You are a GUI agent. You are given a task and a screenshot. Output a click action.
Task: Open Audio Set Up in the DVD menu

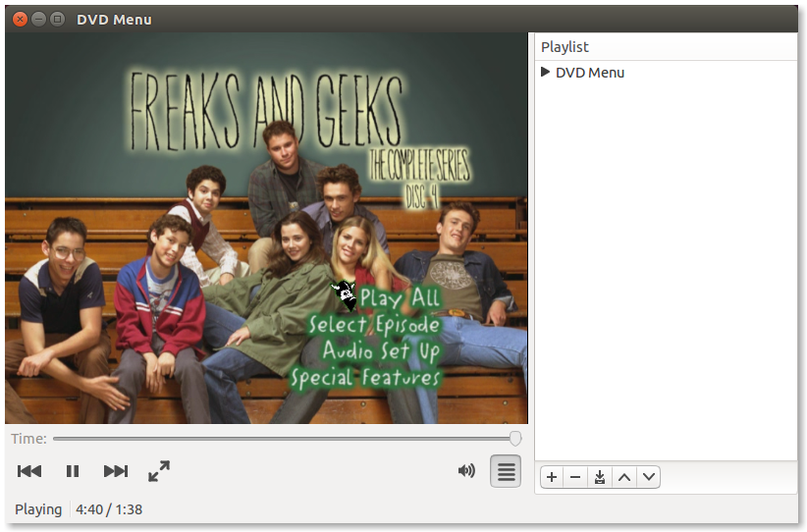(x=381, y=351)
